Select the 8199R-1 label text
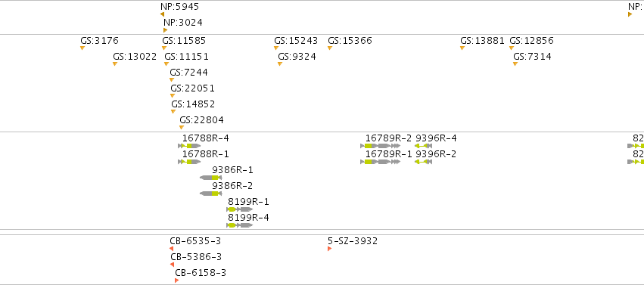 coord(248,202)
